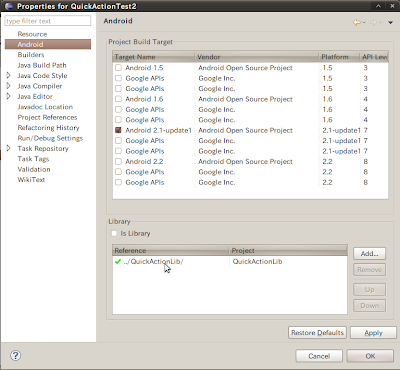400x370 pixels.
Task: Open the view menu triangle dropdown
Action: click(x=390, y=22)
